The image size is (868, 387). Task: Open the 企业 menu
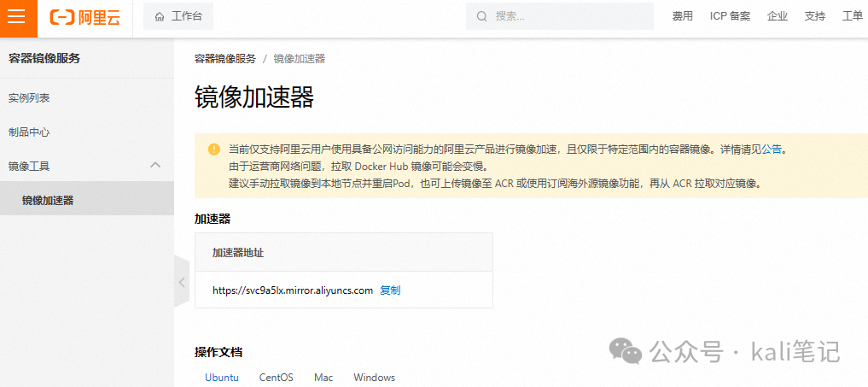pos(778,16)
